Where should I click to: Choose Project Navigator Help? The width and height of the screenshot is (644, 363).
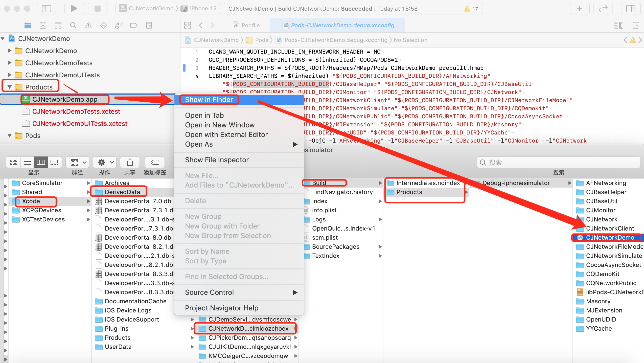[x=239, y=308]
